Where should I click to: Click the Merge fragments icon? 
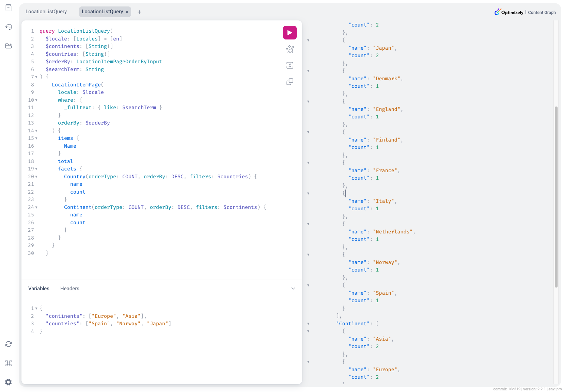pos(290,65)
